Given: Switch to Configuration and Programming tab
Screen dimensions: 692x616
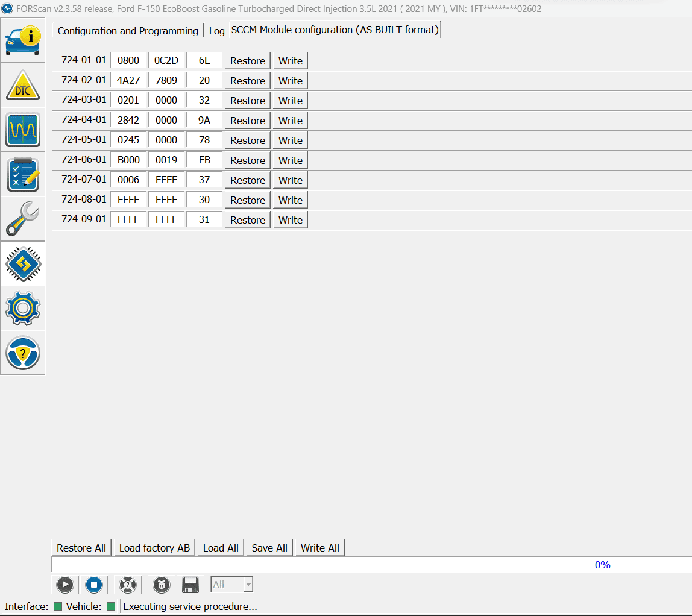Looking at the screenshot, I should 128,31.
